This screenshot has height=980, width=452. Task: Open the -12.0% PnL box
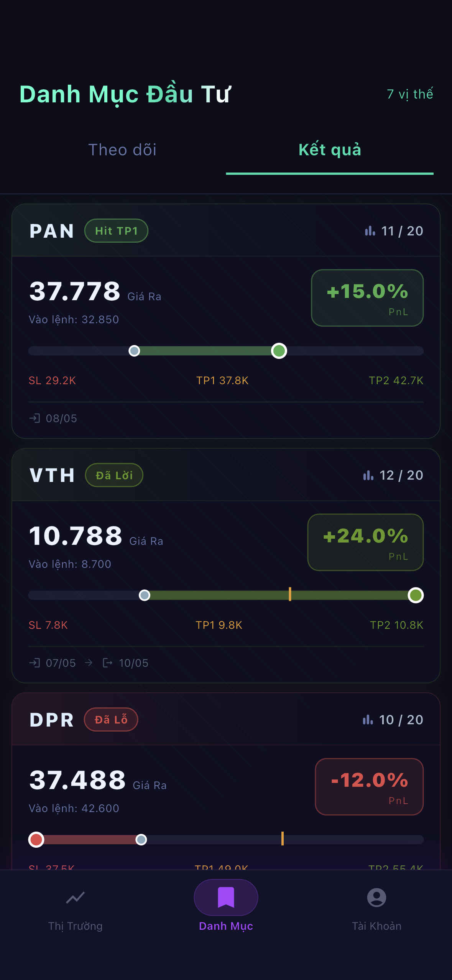[369, 787]
